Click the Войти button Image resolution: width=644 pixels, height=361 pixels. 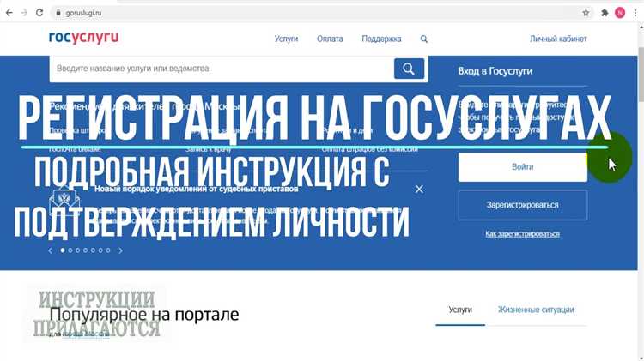click(x=522, y=167)
